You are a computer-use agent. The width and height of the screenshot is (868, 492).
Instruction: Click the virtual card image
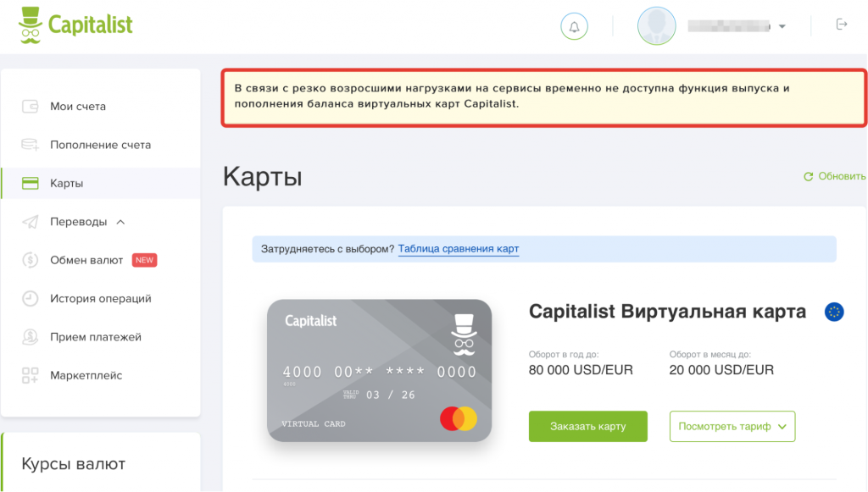[x=379, y=370]
